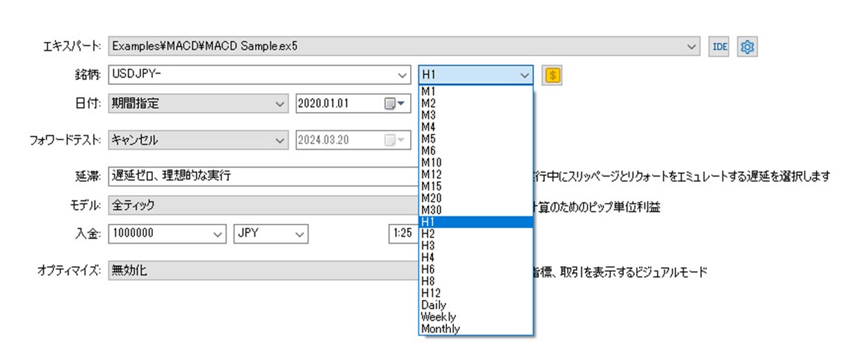Select M1 from the timeframe list

click(x=429, y=91)
